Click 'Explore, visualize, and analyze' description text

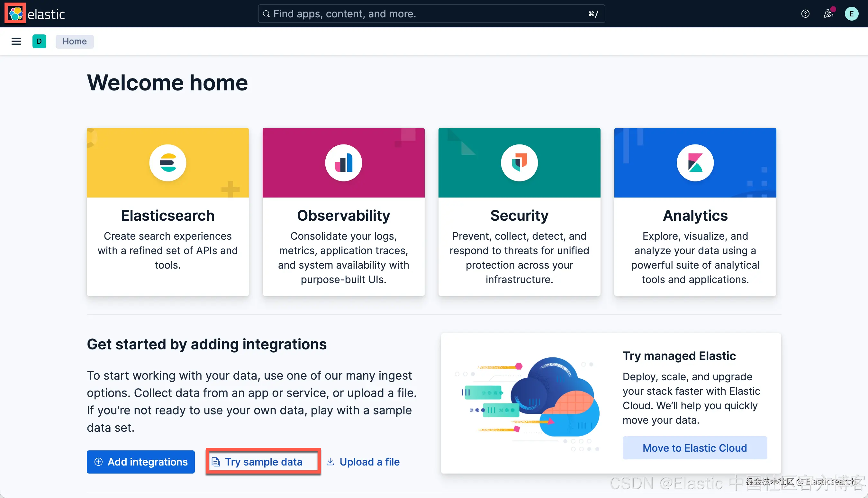click(695, 258)
